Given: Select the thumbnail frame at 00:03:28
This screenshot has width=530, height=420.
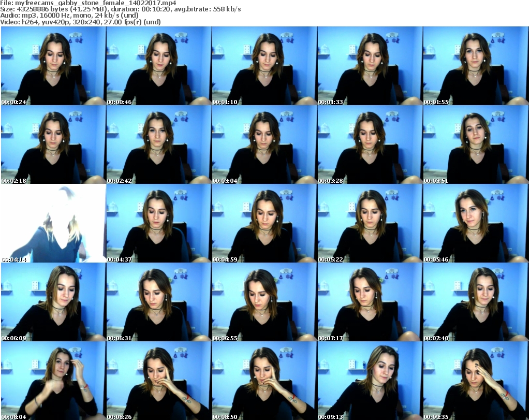Looking at the screenshot, I should point(370,144).
